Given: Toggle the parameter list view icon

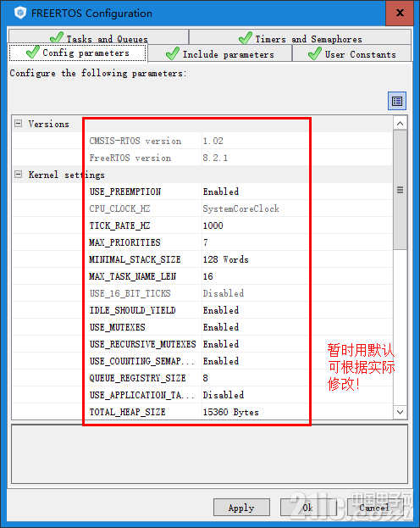Looking at the screenshot, I should tap(397, 101).
